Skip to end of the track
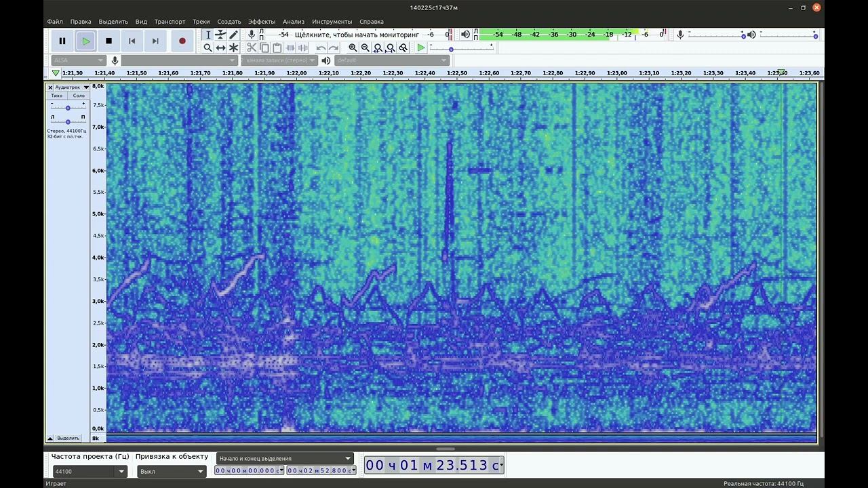Viewport: 868px width, 488px height. [155, 41]
